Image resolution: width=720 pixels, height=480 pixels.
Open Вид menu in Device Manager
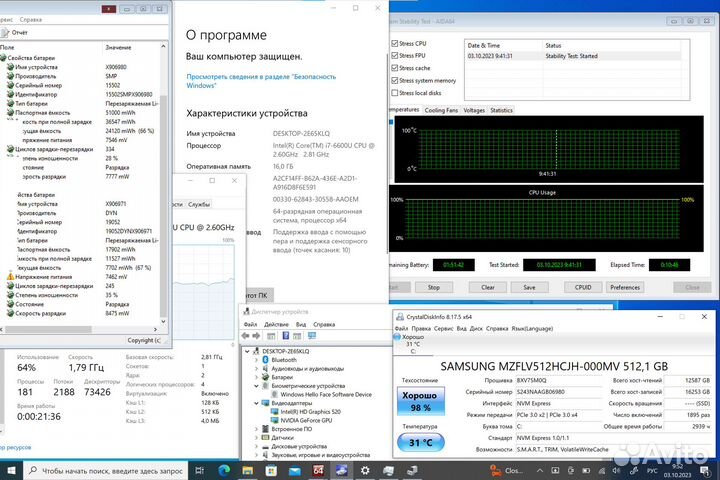[x=301, y=324]
